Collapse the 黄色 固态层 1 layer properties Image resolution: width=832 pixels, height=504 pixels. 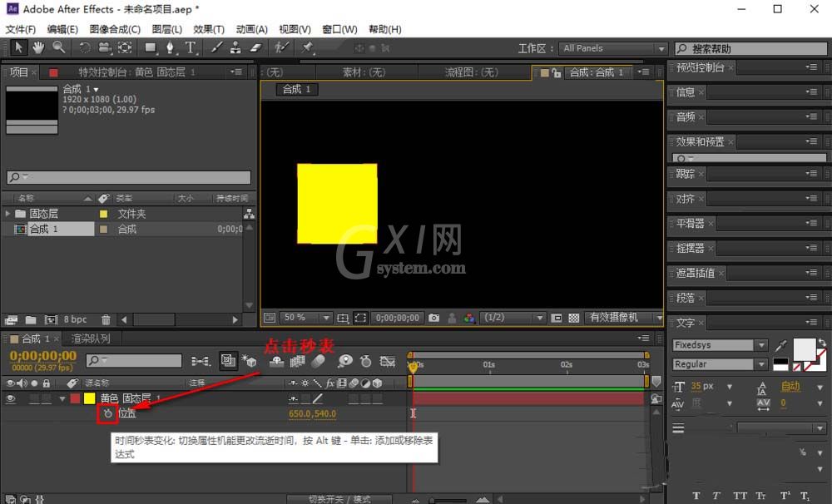[62, 398]
